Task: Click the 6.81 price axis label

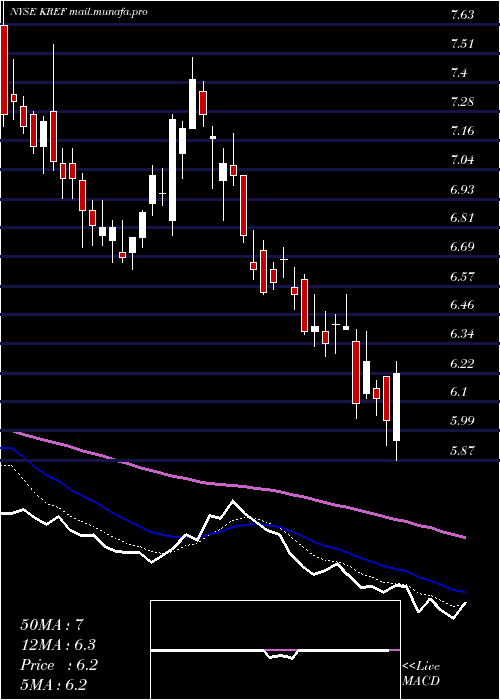Action: [x=462, y=218]
